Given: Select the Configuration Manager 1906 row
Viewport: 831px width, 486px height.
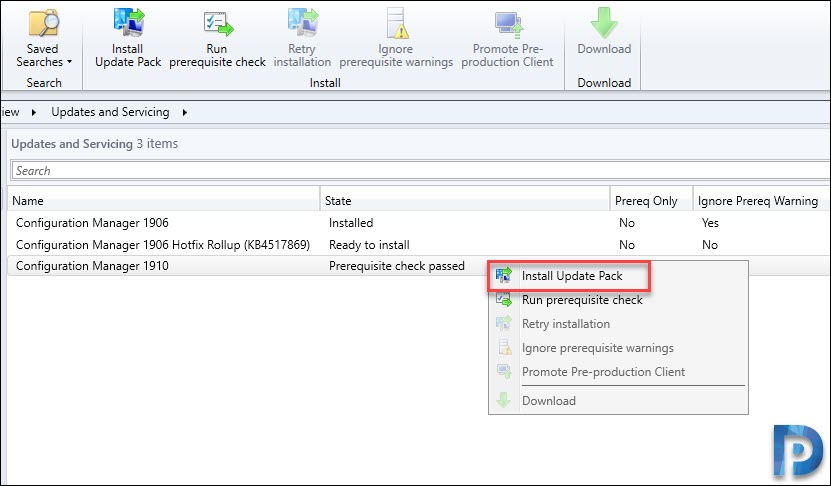Looking at the screenshot, I should pyautogui.click(x=419, y=223).
